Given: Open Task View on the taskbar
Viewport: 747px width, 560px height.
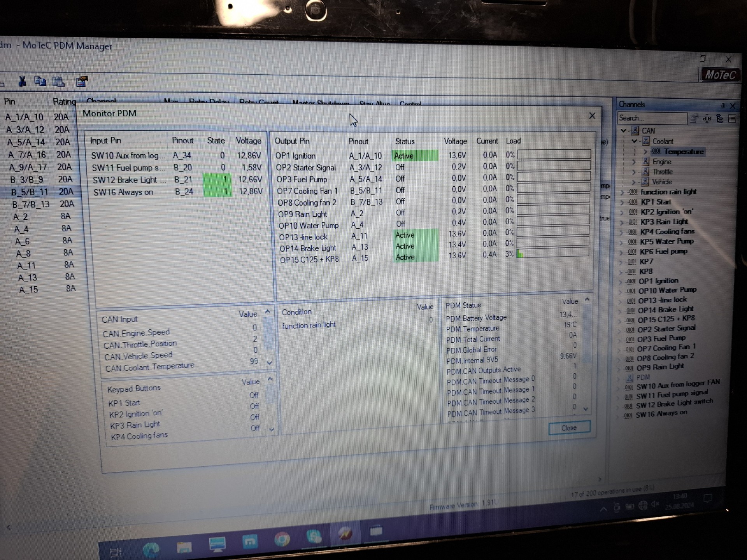Looking at the screenshot, I should point(116,553).
